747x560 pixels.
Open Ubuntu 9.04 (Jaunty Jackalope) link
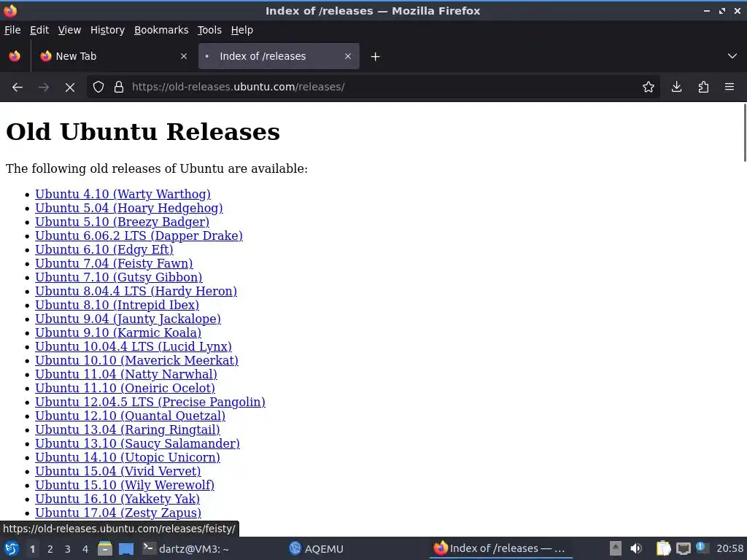[x=128, y=319]
